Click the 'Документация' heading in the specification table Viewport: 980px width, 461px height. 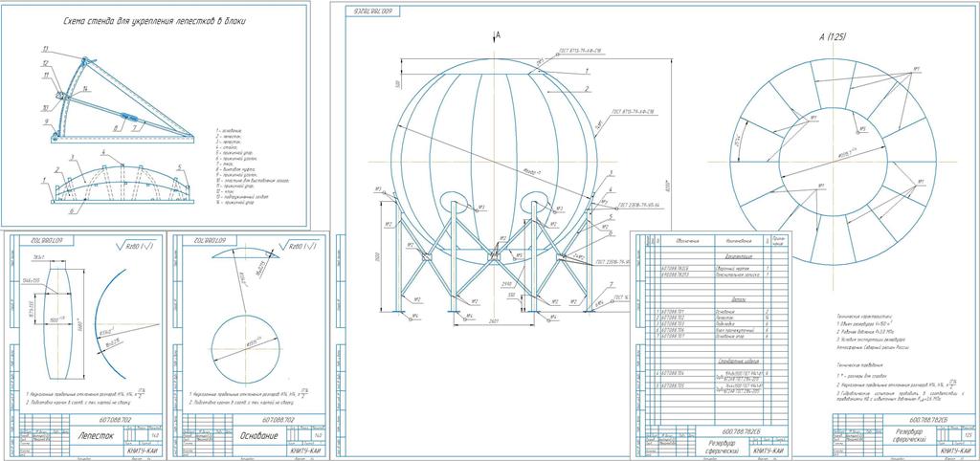737,256
